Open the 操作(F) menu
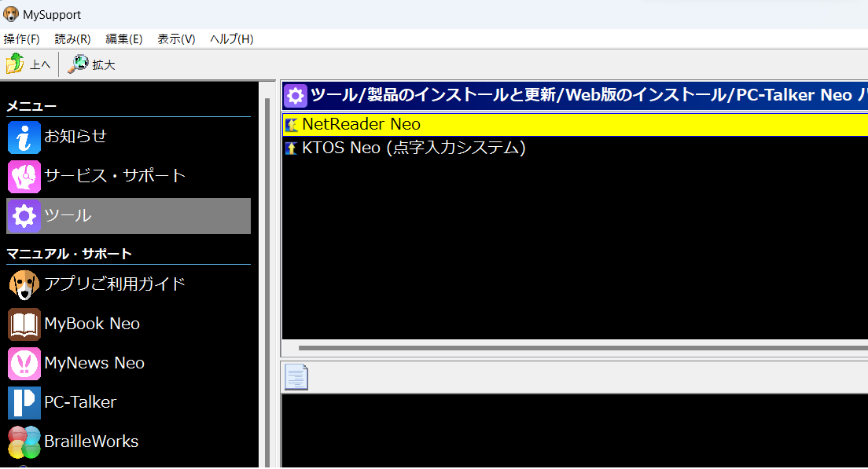The height and width of the screenshot is (469, 868). point(21,38)
